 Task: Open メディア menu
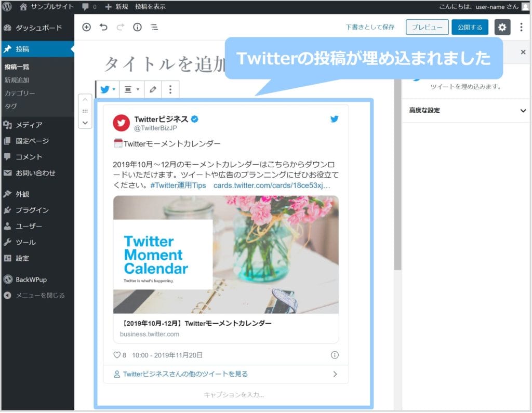coord(37,125)
